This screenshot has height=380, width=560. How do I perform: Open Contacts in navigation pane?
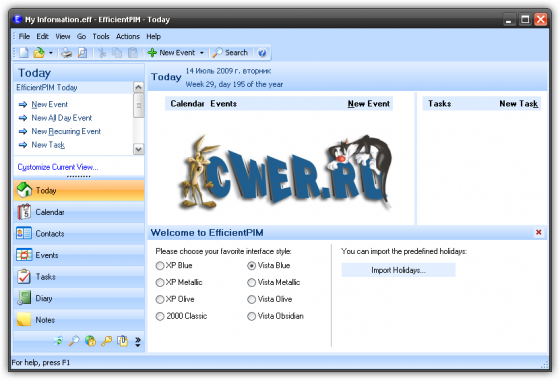79,234
